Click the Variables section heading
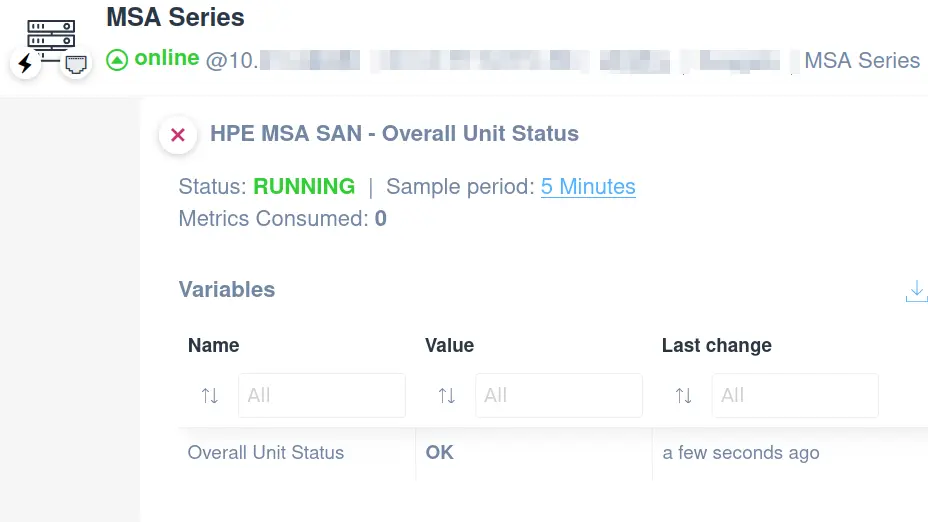This screenshot has height=522, width=928. pos(227,289)
